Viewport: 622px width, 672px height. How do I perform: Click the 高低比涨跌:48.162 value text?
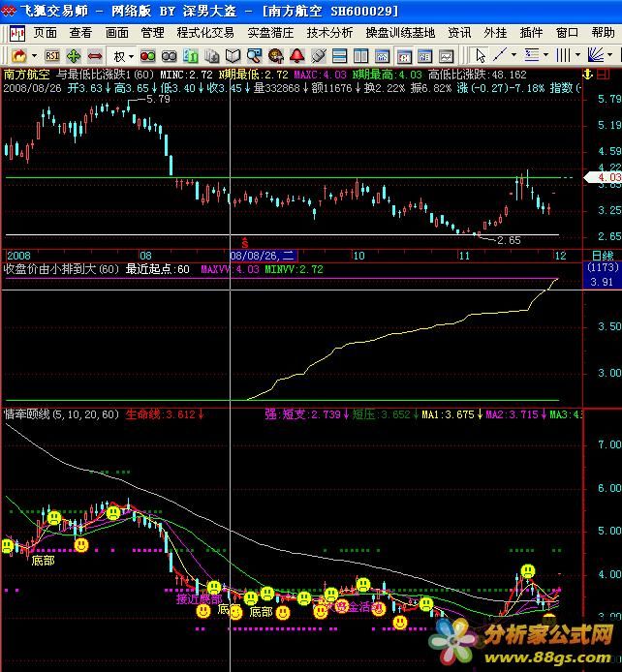point(477,75)
